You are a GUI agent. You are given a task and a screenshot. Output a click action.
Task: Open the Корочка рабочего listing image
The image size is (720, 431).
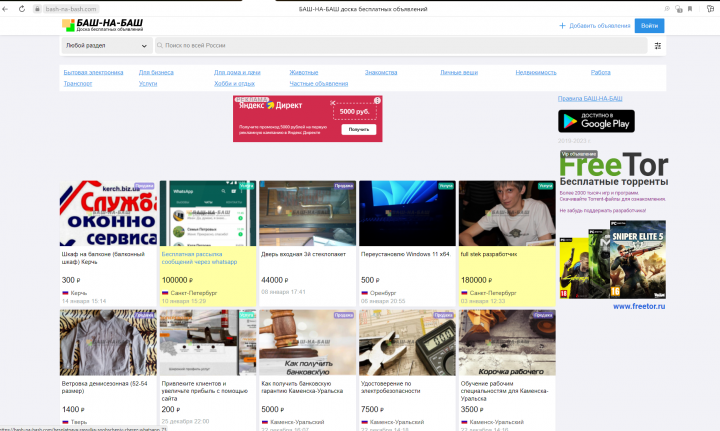point(507,343)
